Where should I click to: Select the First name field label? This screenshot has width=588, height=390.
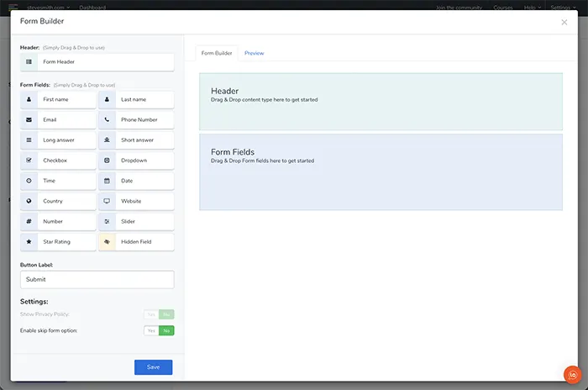coord(56,99)
